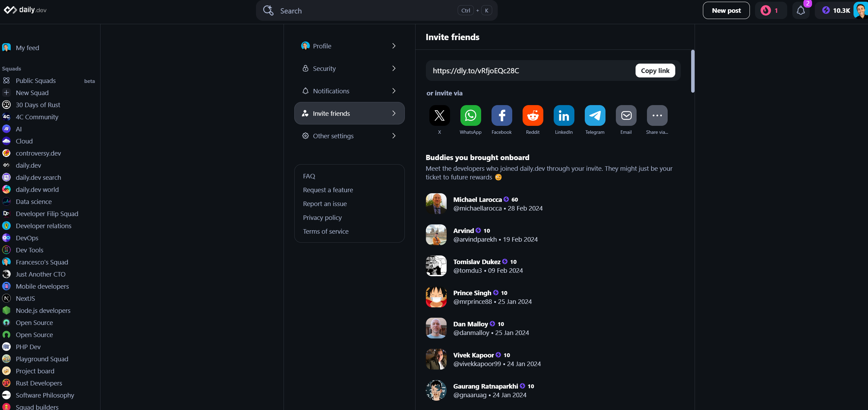The height and width of the screenshot is (410, 868).
Task: Expand Security settings chevron
Action: pyautogui.click(x=394, y=68)
